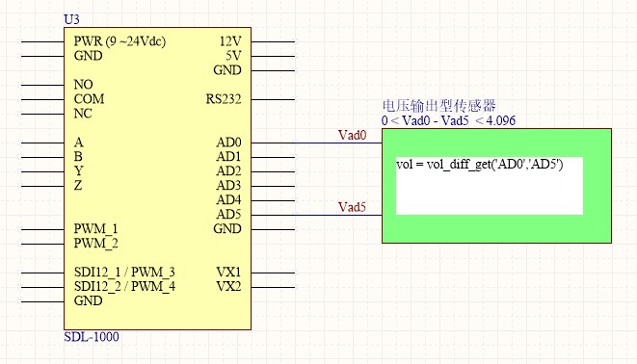Click the Chinese voltage sensor title text

[x=439, y=106]
